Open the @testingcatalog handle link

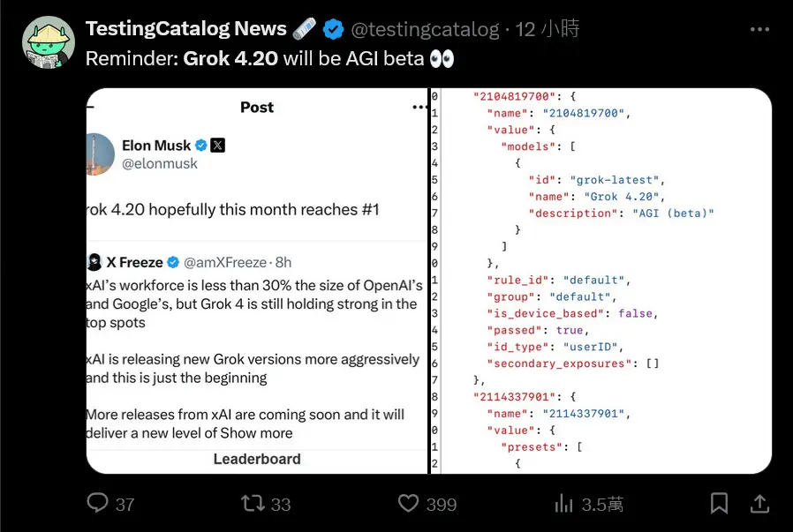click(425, 29)
